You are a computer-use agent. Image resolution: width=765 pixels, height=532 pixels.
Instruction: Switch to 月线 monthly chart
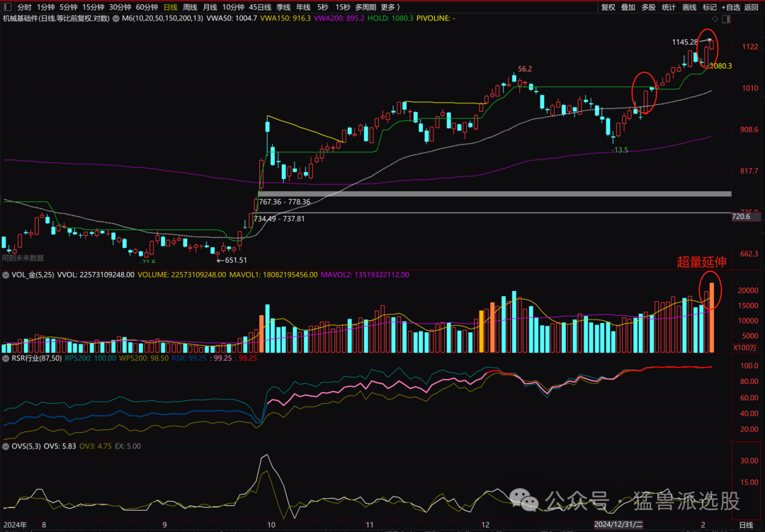click(x=210, y=7)
